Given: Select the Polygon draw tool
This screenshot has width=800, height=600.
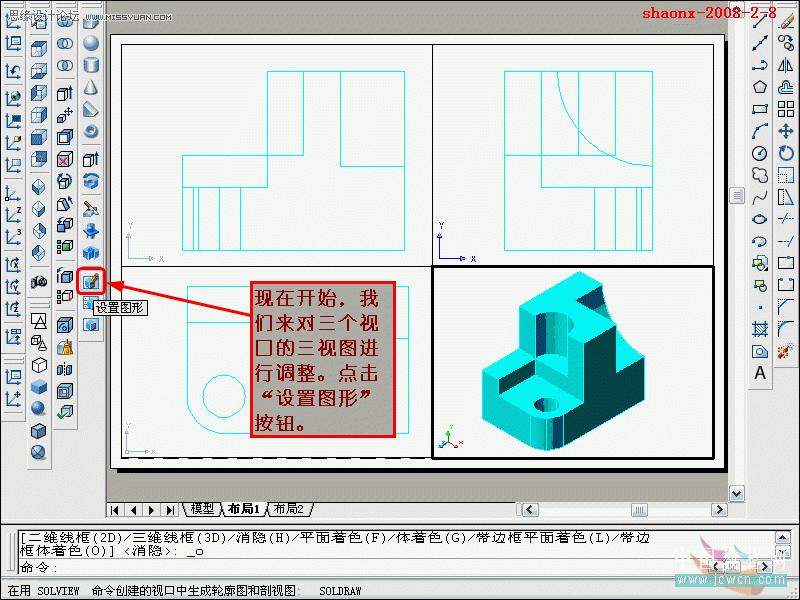Looking at the screenshot, I should [x=760, y=87].
